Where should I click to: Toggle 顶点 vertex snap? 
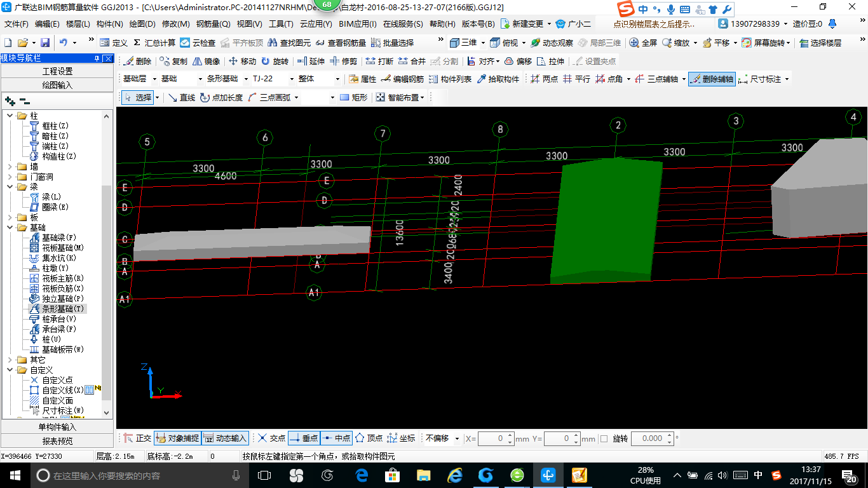(369, 438)
